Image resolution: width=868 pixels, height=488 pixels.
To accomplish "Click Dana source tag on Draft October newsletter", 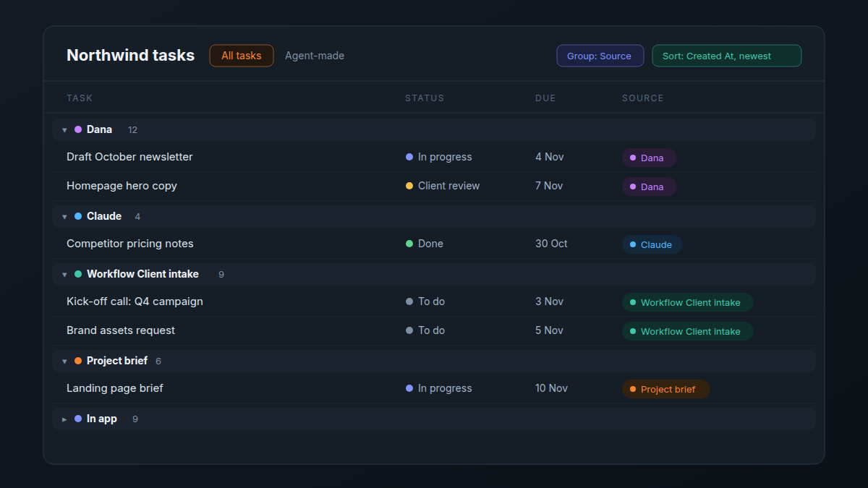I will pos(650,158).
